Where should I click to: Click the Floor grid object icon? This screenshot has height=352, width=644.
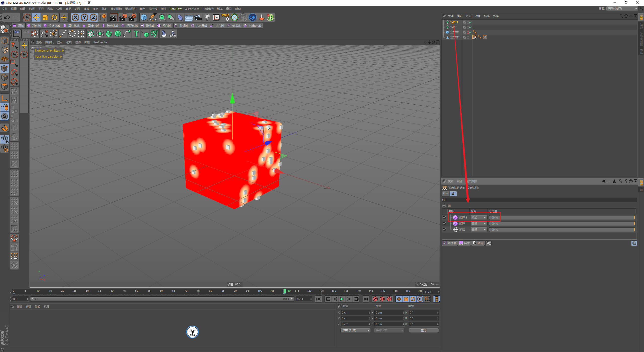coord(189,17)
